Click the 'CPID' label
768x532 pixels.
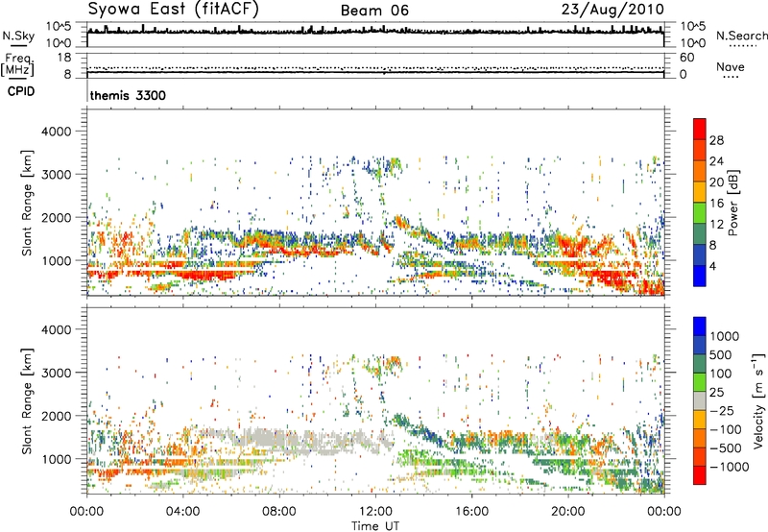click(20, 91)
